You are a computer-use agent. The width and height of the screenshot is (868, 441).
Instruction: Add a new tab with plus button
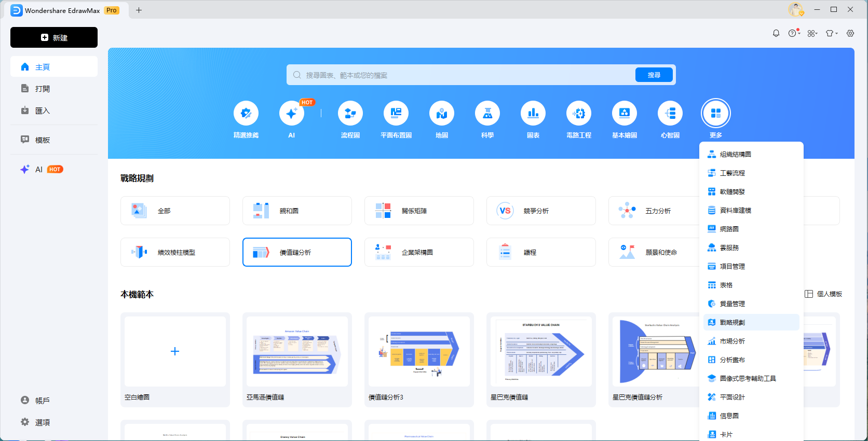click(139, 10)
